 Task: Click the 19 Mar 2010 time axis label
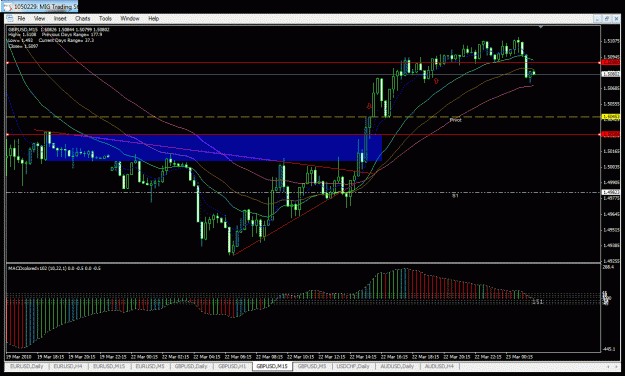[19, 357]
